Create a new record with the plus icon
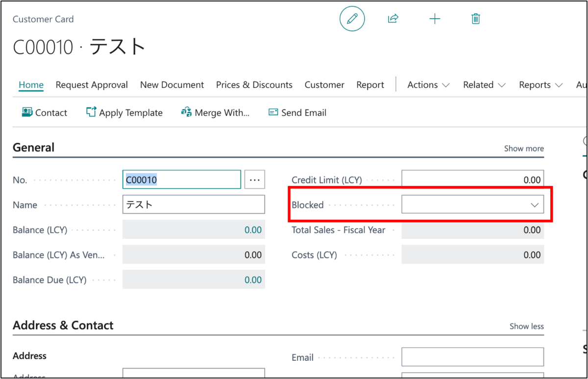This screenshot has width=588, height=379. click(x=435, y=19)
